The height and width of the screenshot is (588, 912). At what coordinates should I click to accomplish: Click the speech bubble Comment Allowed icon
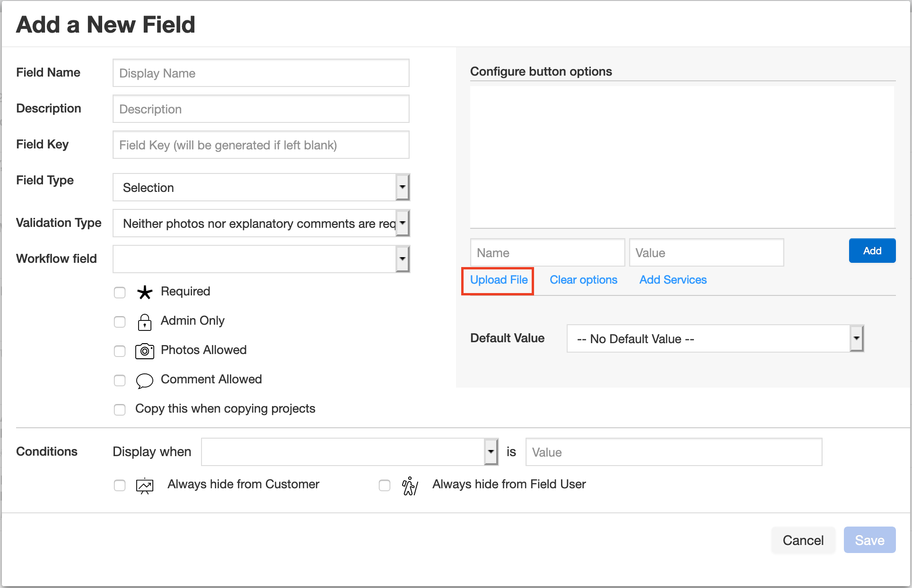pyautogui.click(x=145, y=380)
